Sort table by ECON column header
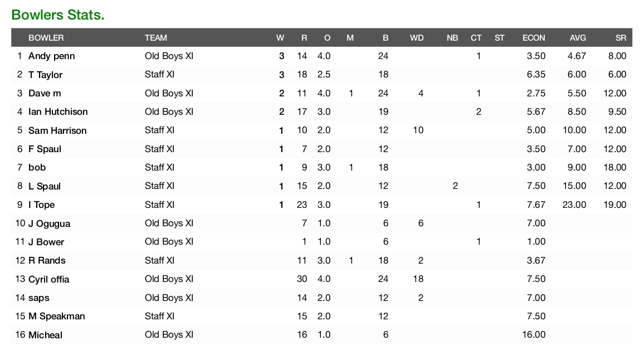Viewport: 644px width, 360px height. pyautogui.click(x=534, y=38)
